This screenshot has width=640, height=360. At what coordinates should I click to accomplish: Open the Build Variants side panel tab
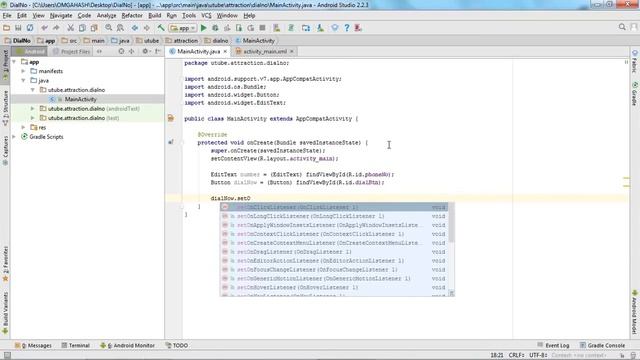[x=5, y=313]
